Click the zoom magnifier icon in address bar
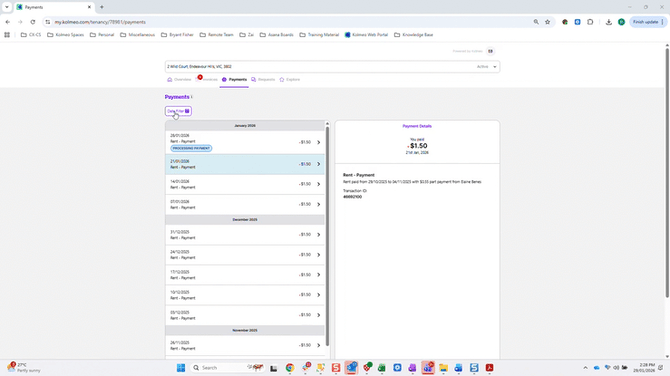 536,22
